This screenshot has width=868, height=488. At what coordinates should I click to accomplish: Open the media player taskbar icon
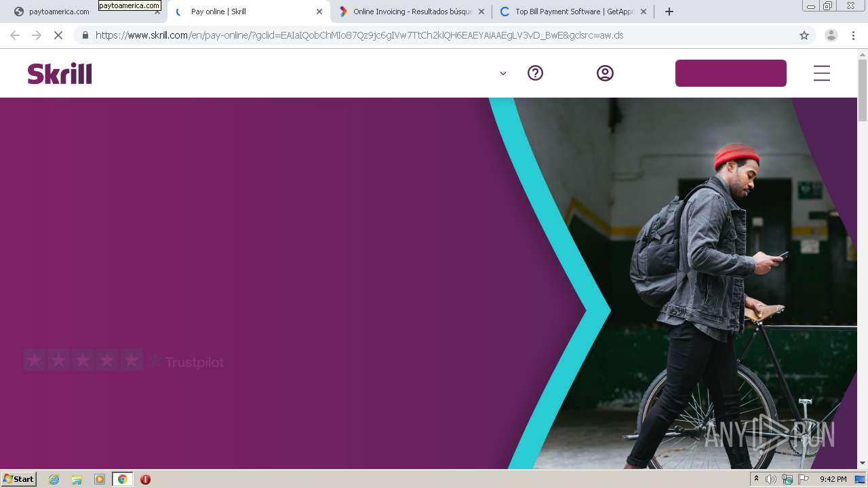tap(100, 479)
